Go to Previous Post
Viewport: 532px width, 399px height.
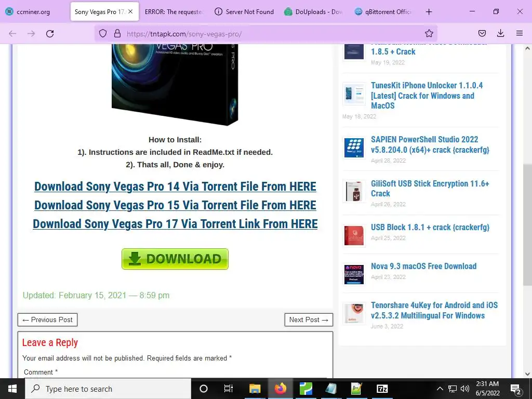click(47, 320)
